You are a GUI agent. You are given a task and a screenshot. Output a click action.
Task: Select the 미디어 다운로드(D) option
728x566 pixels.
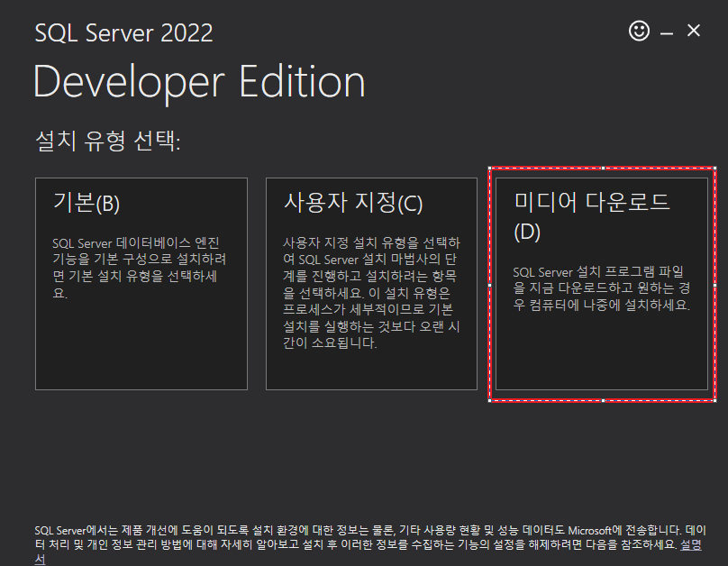602,284
